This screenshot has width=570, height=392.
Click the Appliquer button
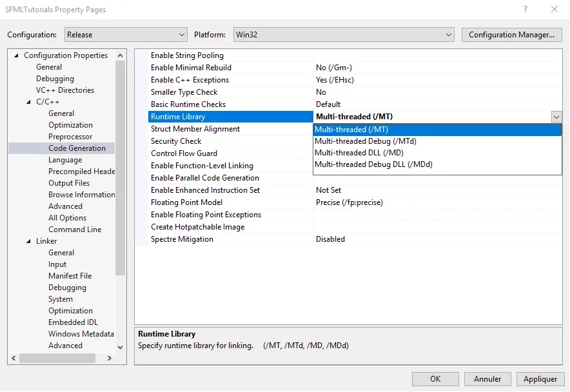(540, 379)
